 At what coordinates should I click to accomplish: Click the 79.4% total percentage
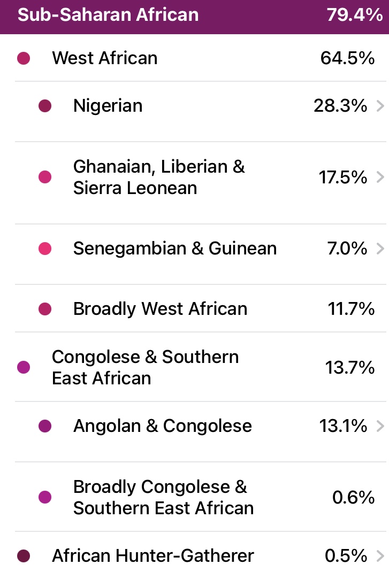tap(355, 15)
